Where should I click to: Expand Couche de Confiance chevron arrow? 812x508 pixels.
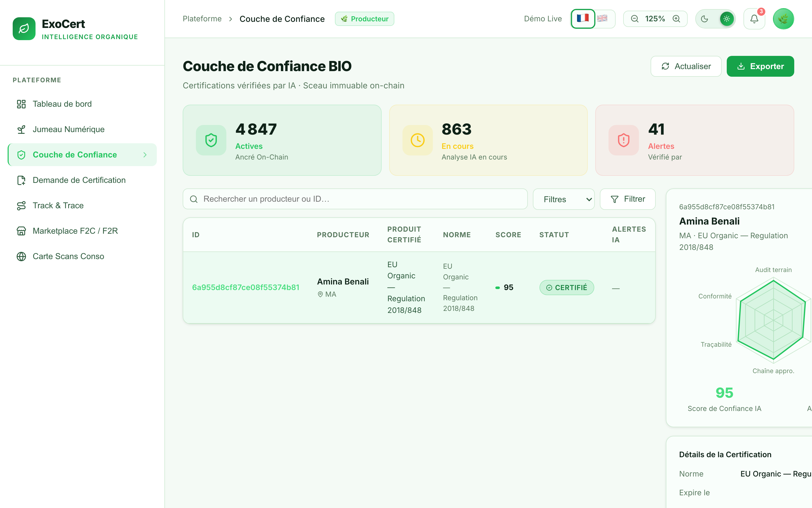click(145, 155)
